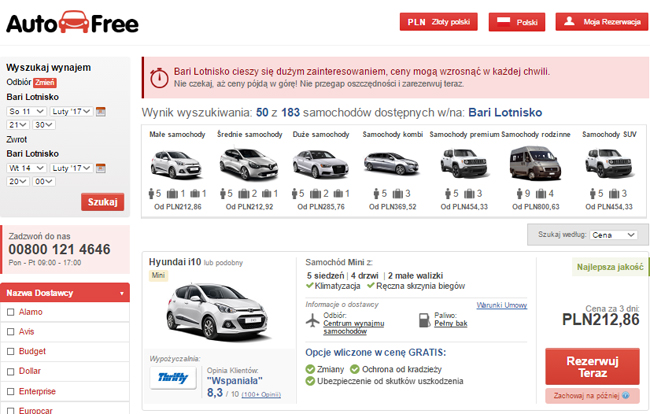650x414 pixels.
Task: Click the Szukaj search button
Action: (x=102, y=202)
